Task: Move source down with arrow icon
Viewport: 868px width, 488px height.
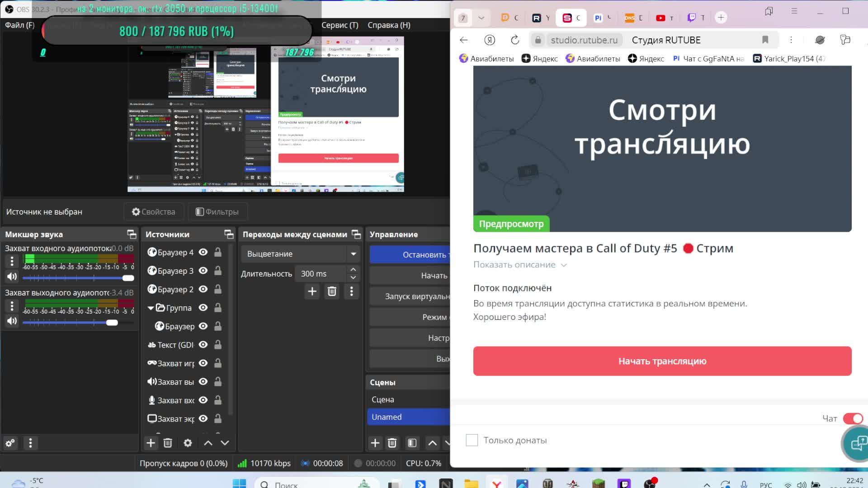Action: [x=225, y=443]
